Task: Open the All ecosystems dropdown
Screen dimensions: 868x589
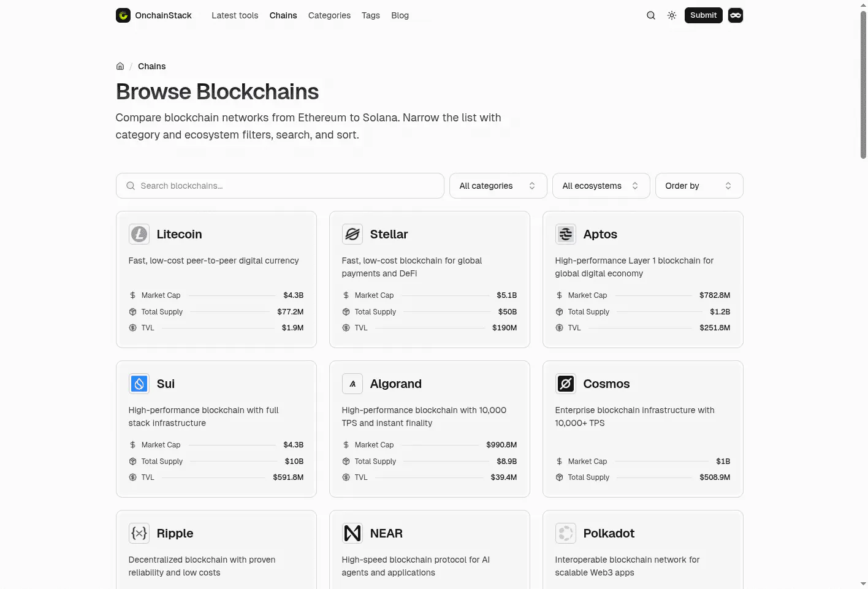Action: (x=601, y=186)
